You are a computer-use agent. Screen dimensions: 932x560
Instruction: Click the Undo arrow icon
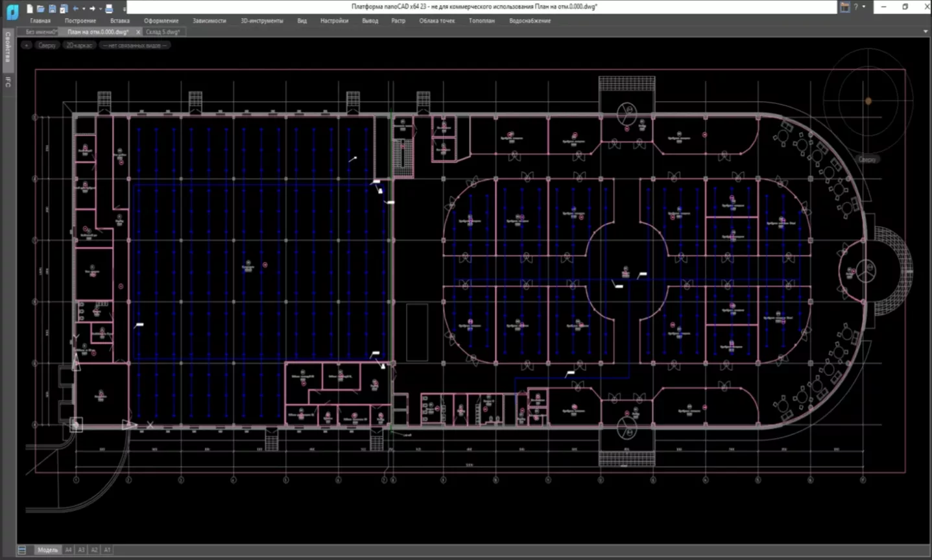76,9
